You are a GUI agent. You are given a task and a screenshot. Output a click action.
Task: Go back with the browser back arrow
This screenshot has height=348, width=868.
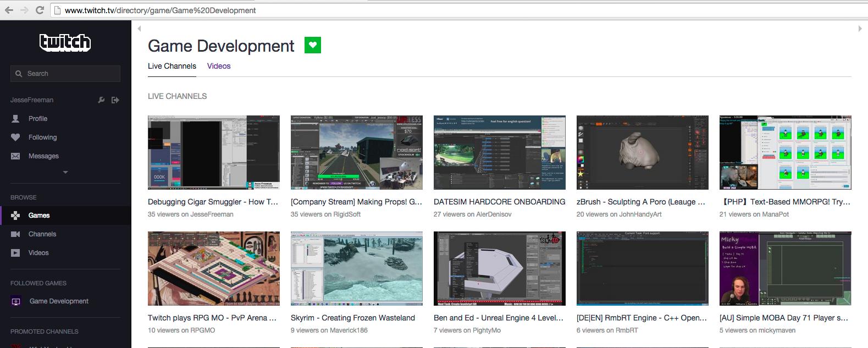point(9,10)
